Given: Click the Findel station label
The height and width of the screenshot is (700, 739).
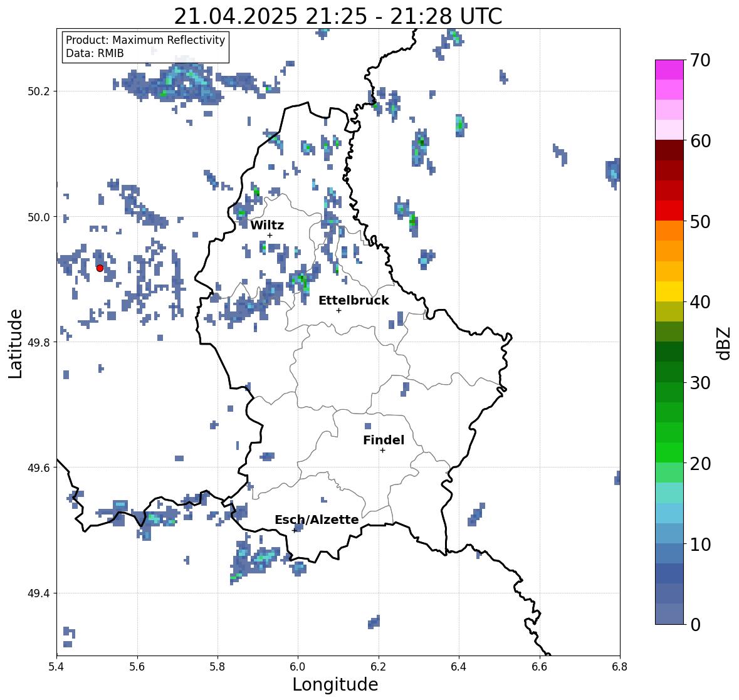Looking at the screenshot, I should 384,440.
